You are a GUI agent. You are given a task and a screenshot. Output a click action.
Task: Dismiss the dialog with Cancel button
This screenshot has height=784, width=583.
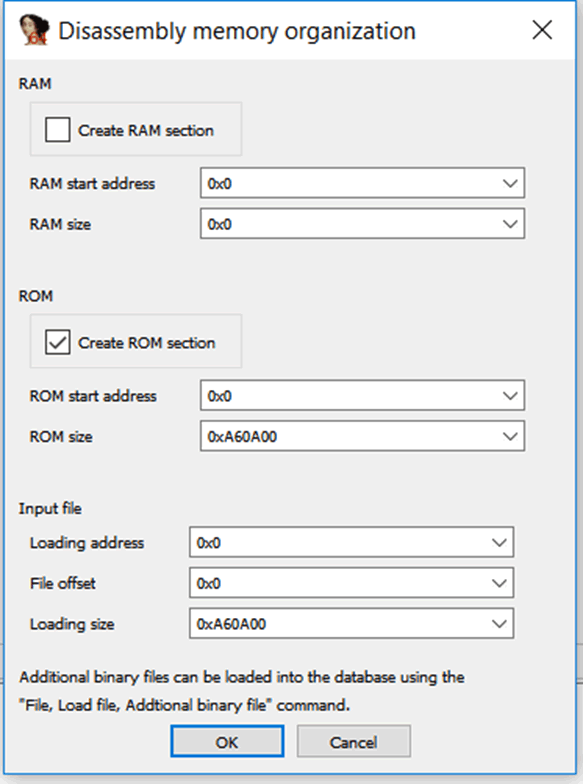click(x=354, y=742)
